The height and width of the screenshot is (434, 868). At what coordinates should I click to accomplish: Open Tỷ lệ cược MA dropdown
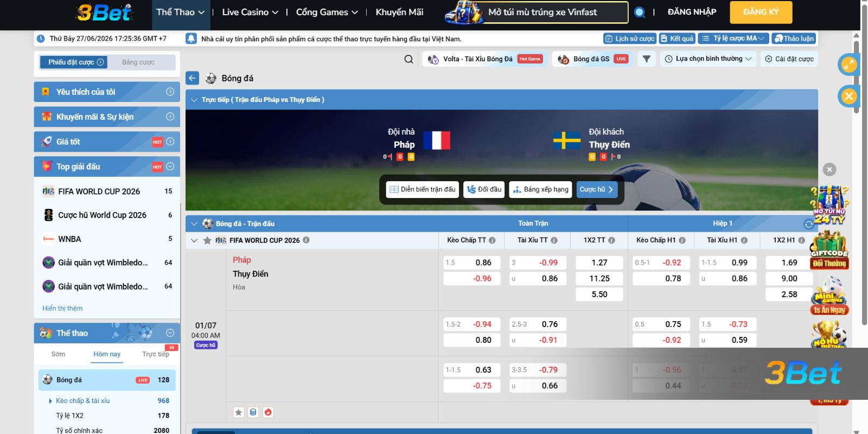point(733,39)
